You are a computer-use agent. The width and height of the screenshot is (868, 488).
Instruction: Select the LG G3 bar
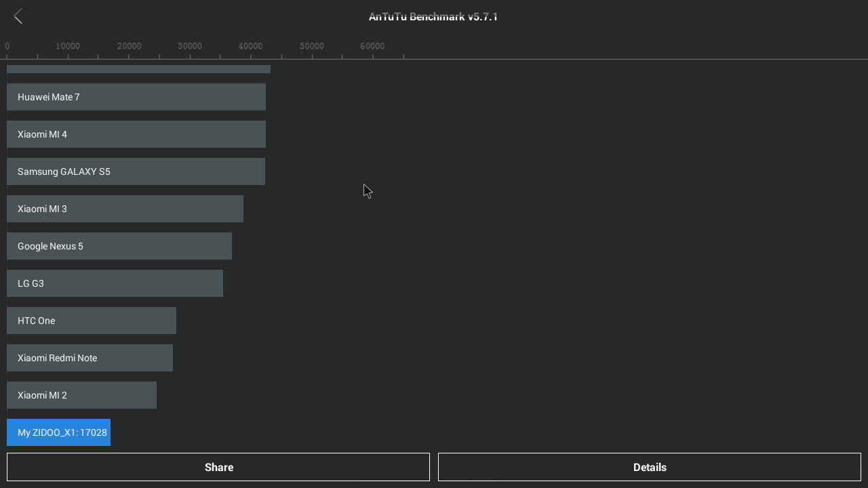pos(115,283)
